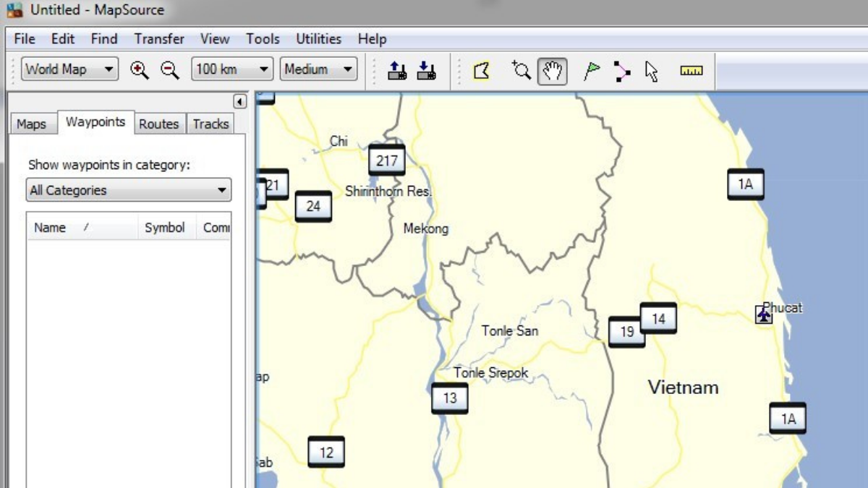Image resolution: width=868 pixels, height=488 pixels.
Task: Open the Utilities menu
Action: tap(318, 39)
